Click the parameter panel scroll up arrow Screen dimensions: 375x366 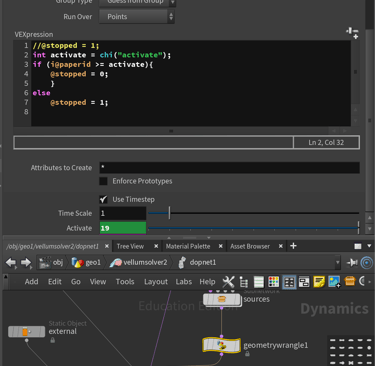point(369,218)
